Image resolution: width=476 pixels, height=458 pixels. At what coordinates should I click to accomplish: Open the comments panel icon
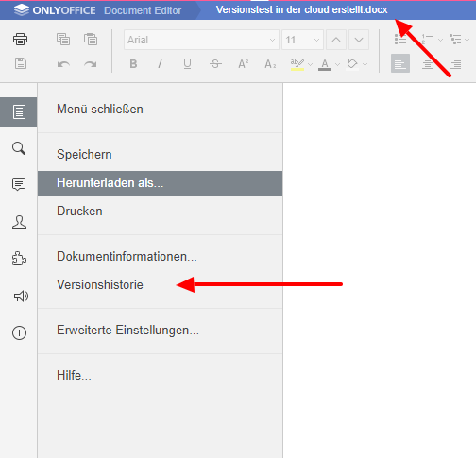19,185
